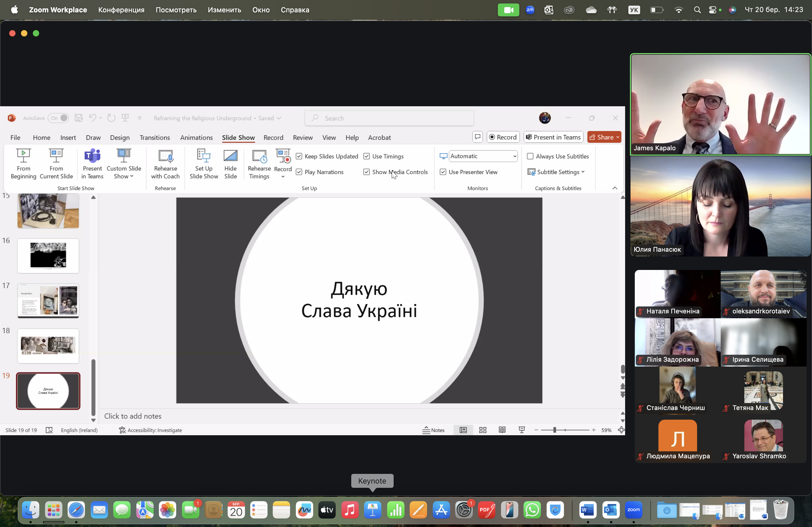This screenshot has height=527, width=812.
Task: Click the PowerPoint user account avatar
Action: (x=545, y=118)
